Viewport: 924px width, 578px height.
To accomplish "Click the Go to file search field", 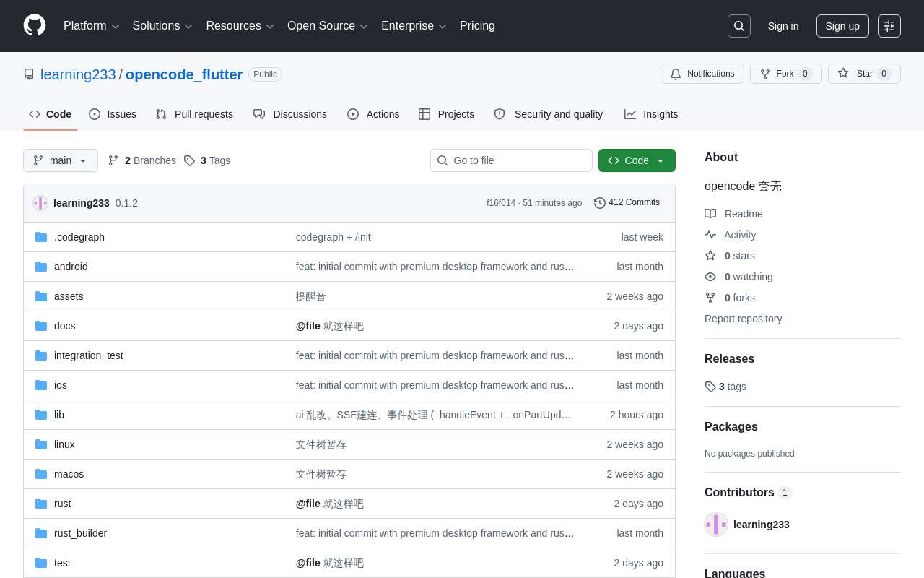I will (x=511, y=160).
